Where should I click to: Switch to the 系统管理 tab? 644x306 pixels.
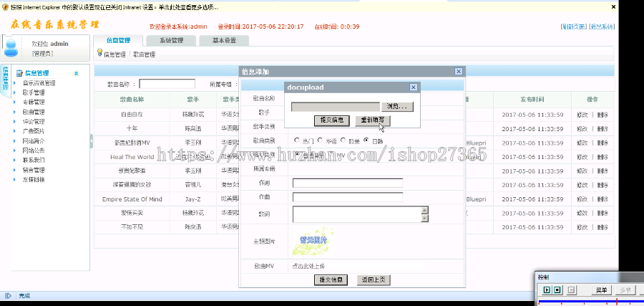pyautogui.click(x=171, y=40)
